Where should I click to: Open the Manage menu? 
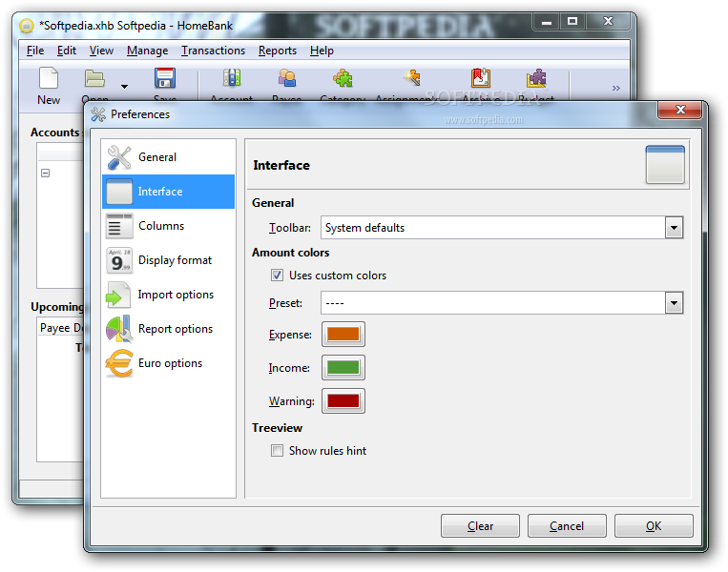(147, 51)
